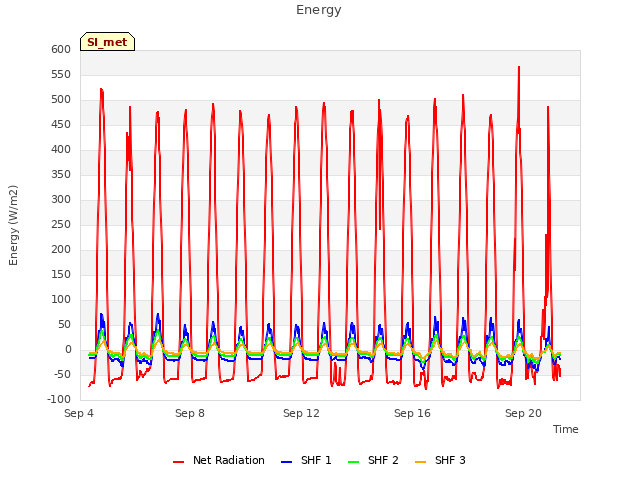Click the 550 y-axis tick label
640x480 pixels.
[61, 75]
